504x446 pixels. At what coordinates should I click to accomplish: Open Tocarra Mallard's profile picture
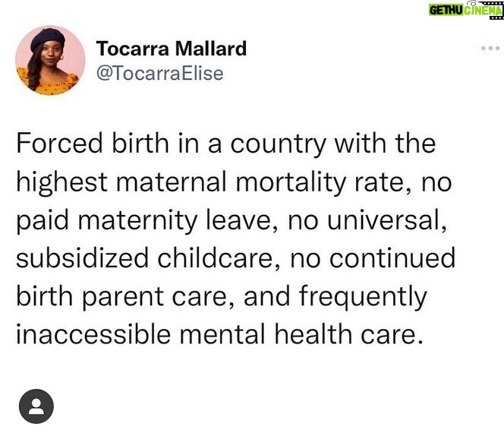50,61
